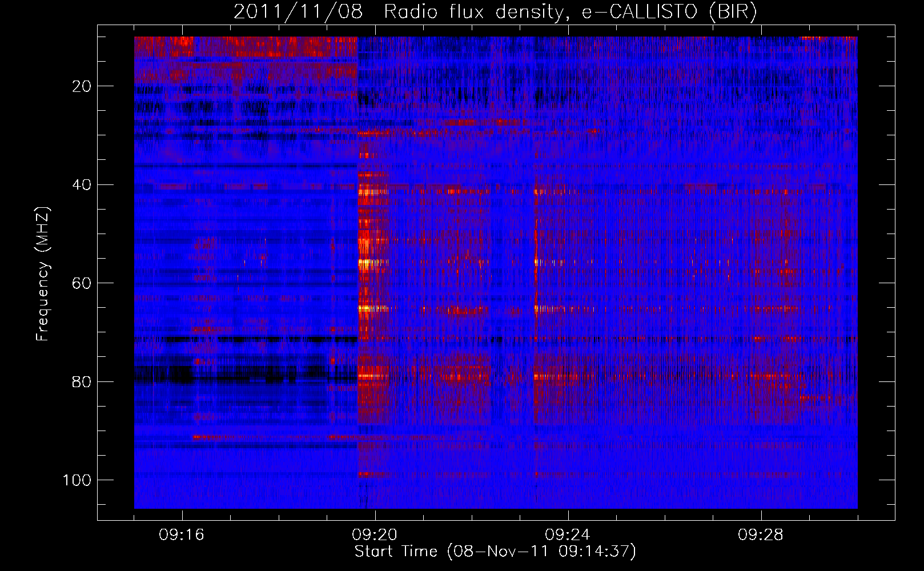
Task: Click the 80 MHz frequency tick label
Action: click(82, 382)
